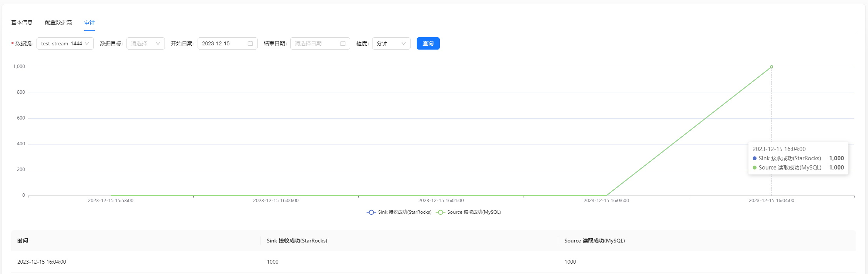Toggle Sink 接收成功(StarRocks) series in legend
Viewport: 868px width, 274px height.
point(404,212)
